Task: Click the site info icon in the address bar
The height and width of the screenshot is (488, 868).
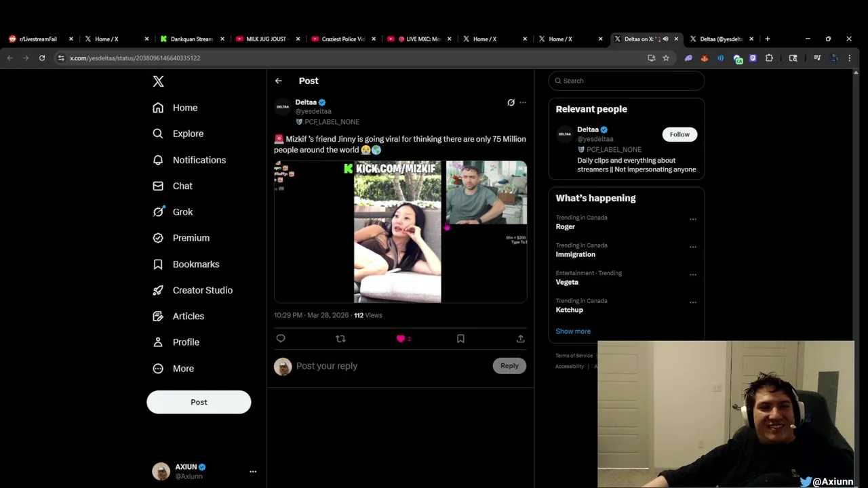Action: coord(61,58)
